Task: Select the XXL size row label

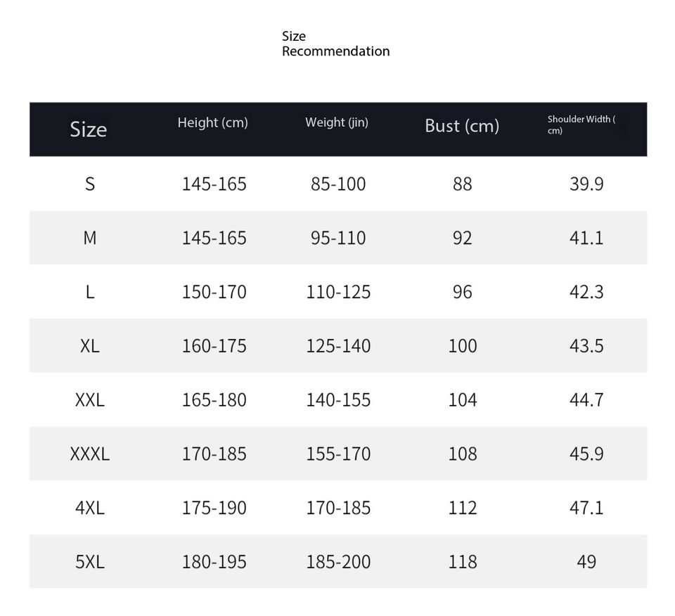Action: coord(90,400)
